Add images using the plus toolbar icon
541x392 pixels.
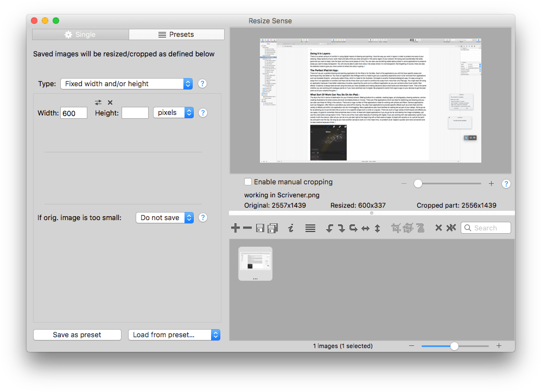pos(236,228)
